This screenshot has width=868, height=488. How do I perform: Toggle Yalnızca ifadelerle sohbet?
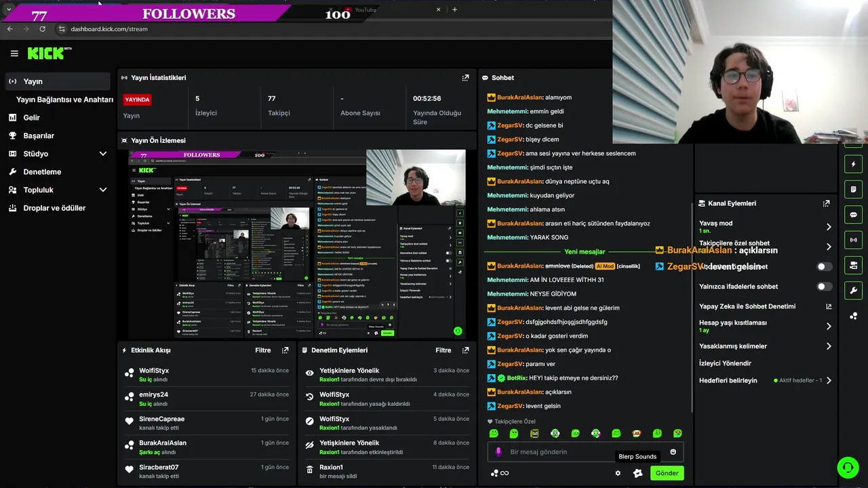tap(824, 287)
